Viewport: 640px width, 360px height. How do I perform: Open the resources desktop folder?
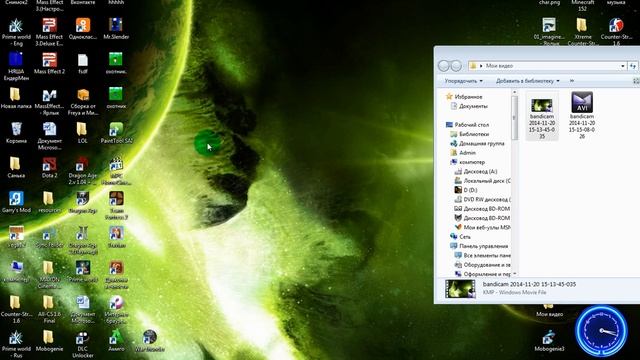click(x=49, y=202)
